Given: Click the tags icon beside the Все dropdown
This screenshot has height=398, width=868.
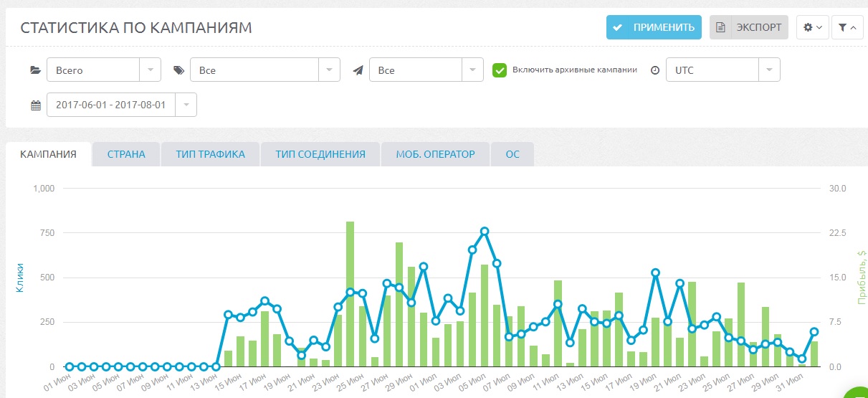Looking at the screenshot, I should pyautogui.click(x=178, y=70).
